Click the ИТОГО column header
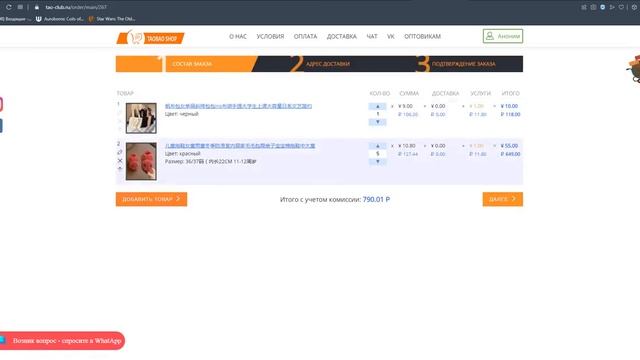 (x=511, y=93)
